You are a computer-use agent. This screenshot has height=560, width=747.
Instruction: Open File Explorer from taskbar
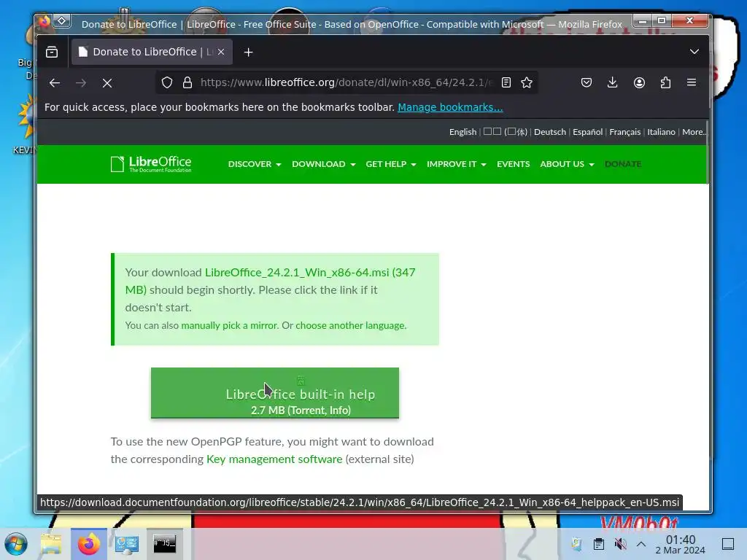pyautogui.click(x=51, y=543)
